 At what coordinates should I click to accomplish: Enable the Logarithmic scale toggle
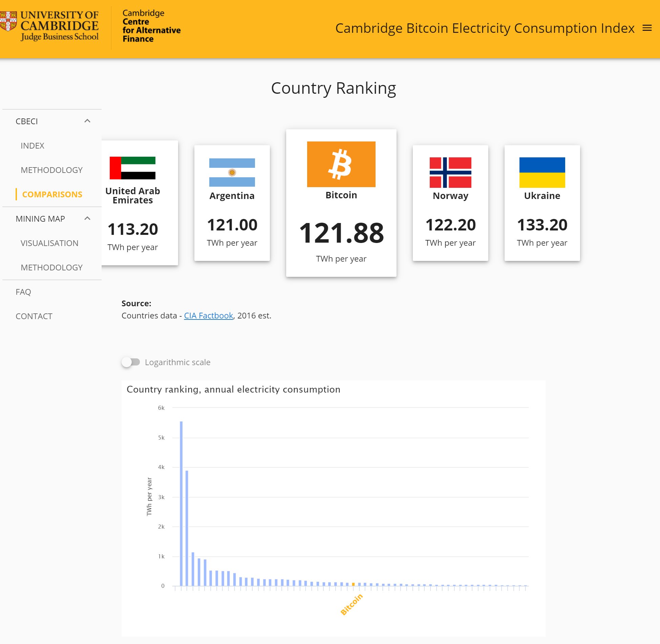[131, 362]
